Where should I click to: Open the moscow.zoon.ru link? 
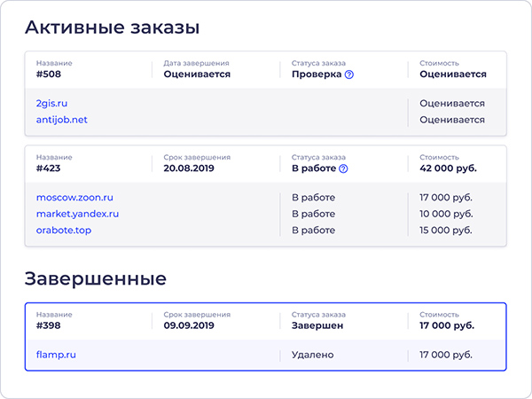coord(74,197)
